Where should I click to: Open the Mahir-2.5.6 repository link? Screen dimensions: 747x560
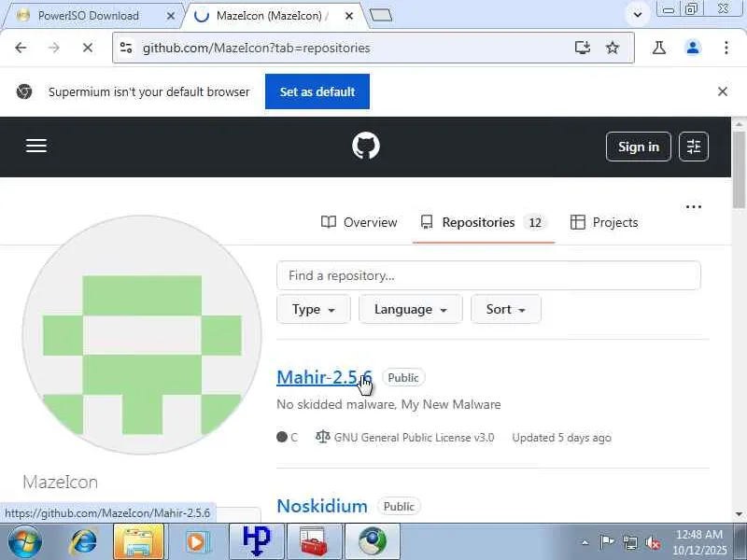(x=324, y=377)
